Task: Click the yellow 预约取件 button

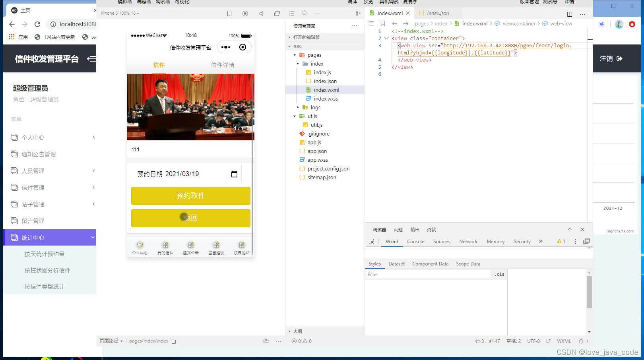Action: (191, 196)
